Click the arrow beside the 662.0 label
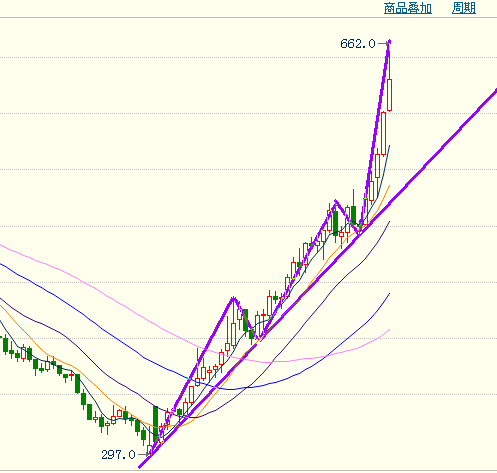The height and width of the screenshot is (473, 497). click(x=383, y=43)
